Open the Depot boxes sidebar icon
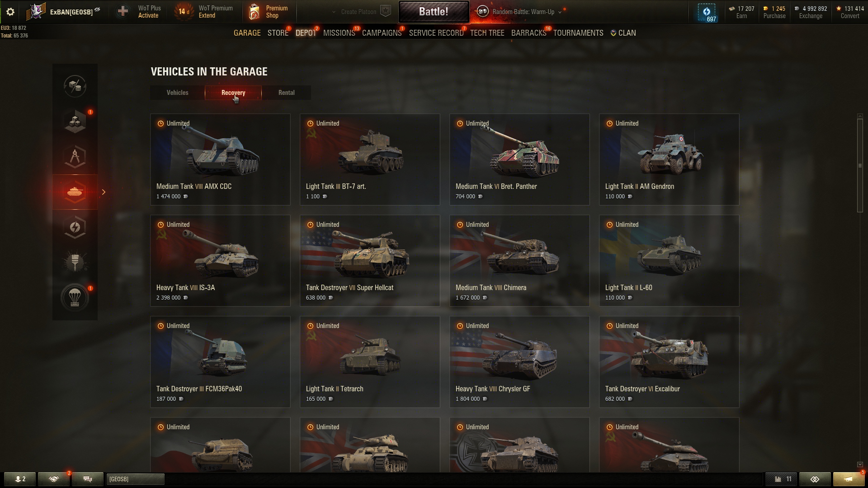Image resolution: width=868 pixels, height=488 pixels. coord(75,122)
